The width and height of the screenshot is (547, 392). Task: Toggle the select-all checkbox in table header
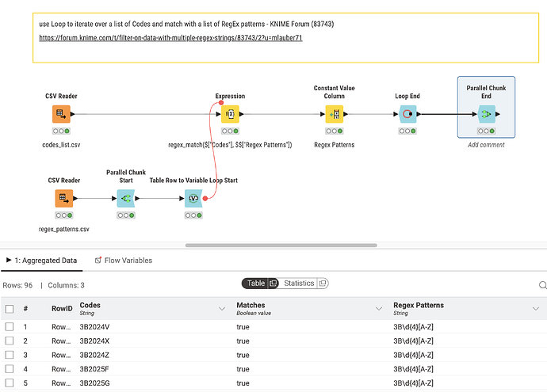tap(10, 309)
